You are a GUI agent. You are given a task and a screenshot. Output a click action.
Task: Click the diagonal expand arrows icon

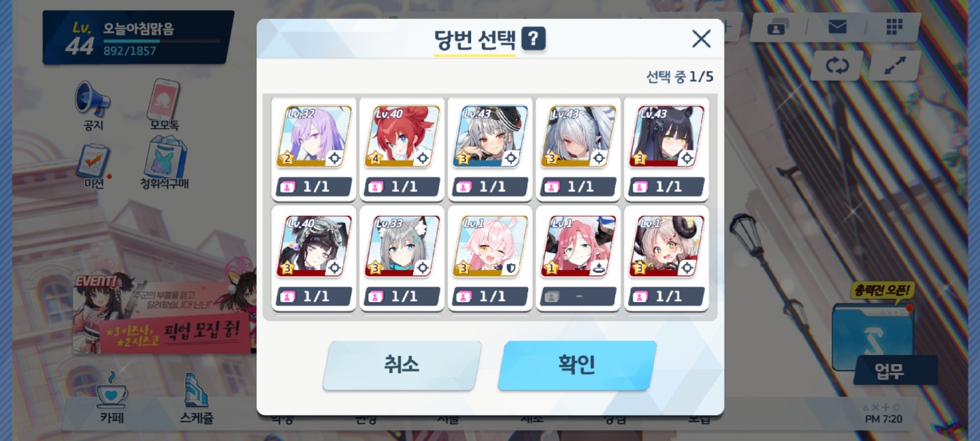895,66
